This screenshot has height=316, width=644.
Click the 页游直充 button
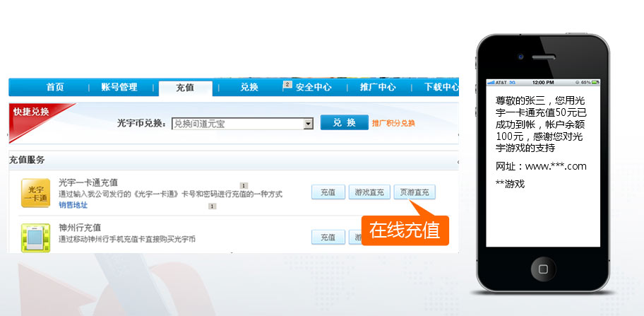click(415, 192)
